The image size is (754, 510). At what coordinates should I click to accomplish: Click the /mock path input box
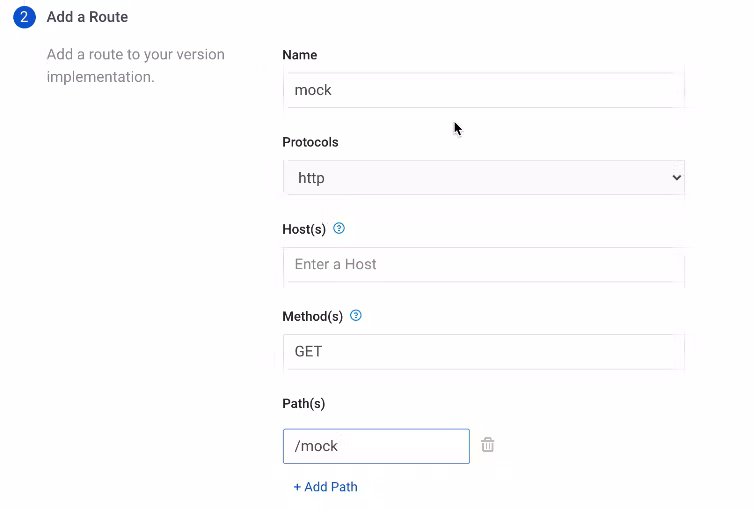tap(376, 446)
